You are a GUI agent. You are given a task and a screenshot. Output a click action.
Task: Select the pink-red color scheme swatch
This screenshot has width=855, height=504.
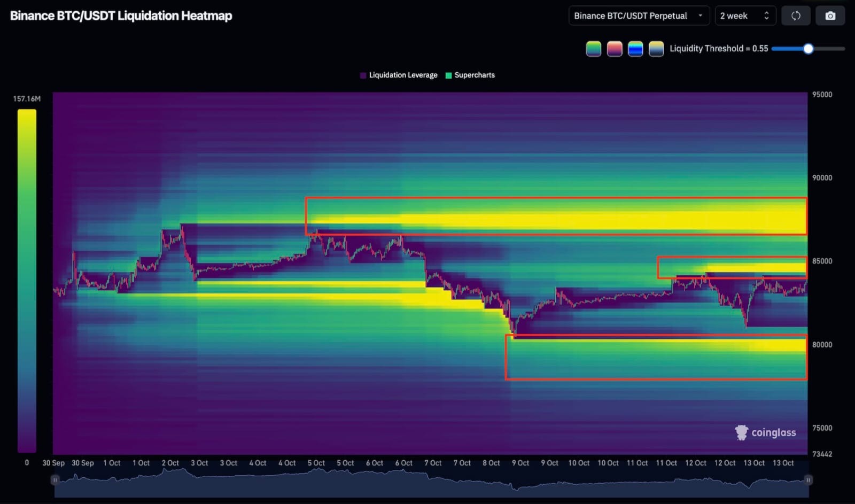tap(615, 49)
